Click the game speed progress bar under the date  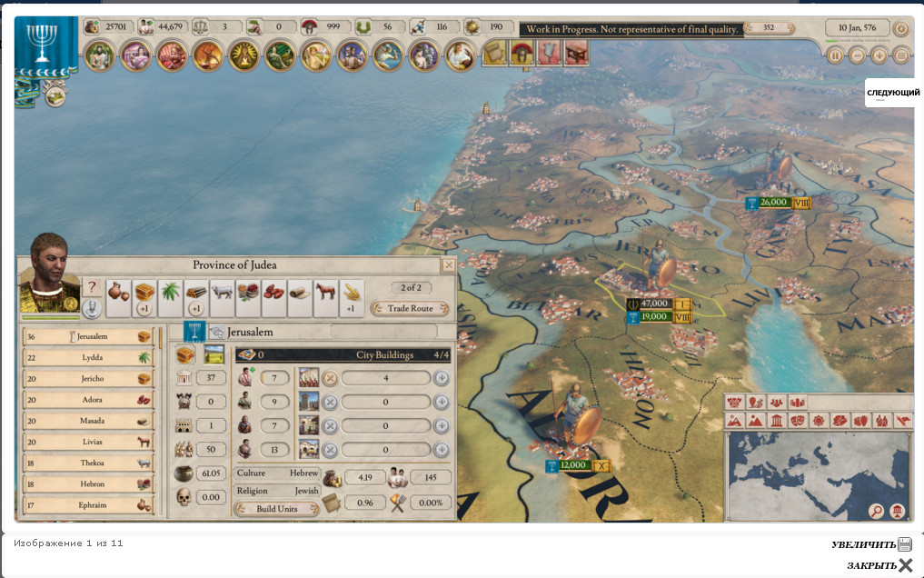coord(857,41)
